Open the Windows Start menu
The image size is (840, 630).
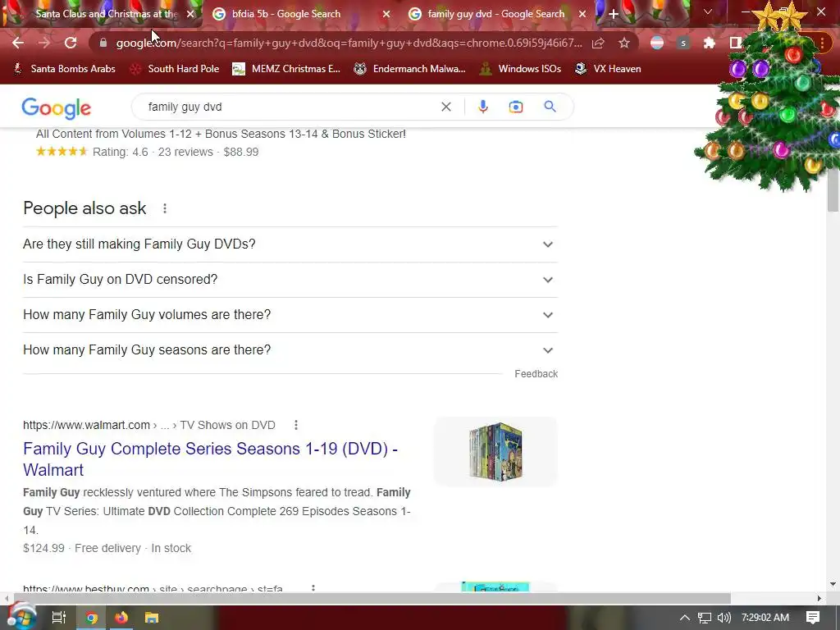pos(21,617)
